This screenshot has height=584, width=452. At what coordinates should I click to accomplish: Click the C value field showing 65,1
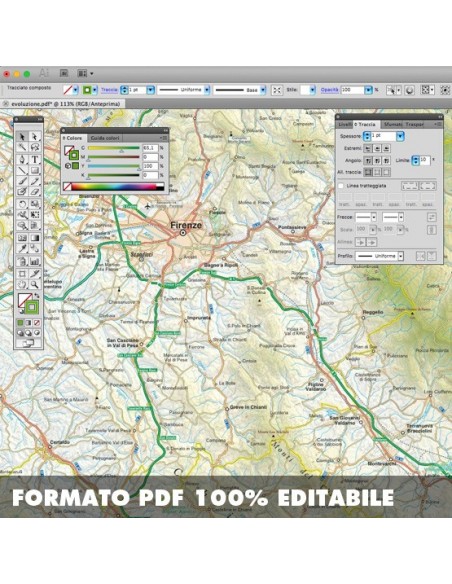coord(150,148)
